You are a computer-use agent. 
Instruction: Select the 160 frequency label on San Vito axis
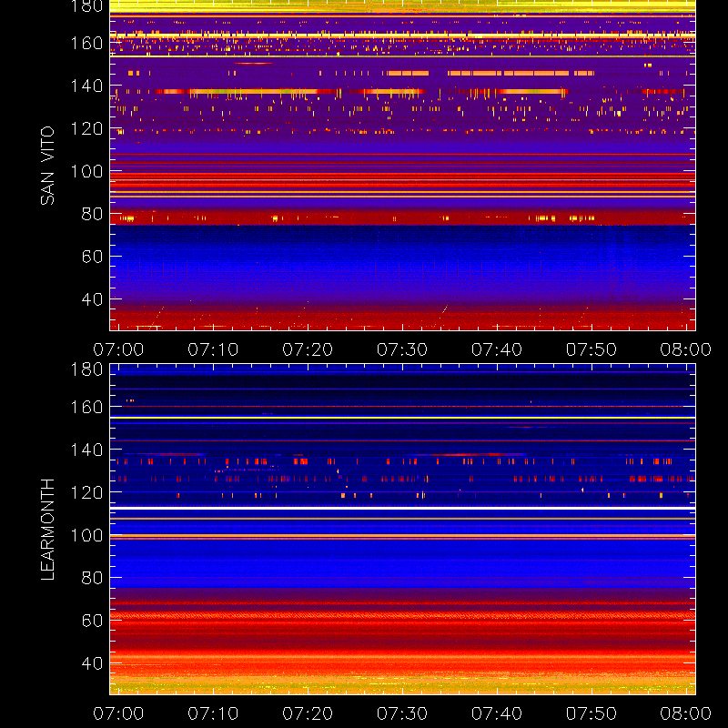click(x=86, y=43)
